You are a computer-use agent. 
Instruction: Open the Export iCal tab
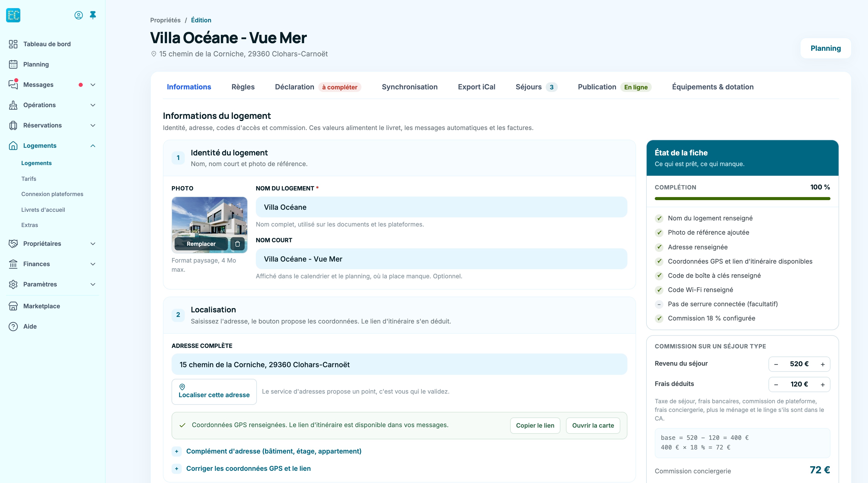click(x=476, y=87)
